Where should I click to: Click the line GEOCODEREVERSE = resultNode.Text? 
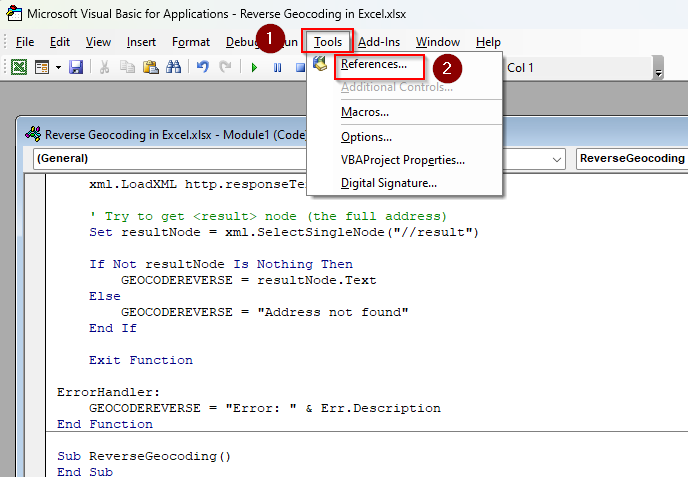coord(249,280)
